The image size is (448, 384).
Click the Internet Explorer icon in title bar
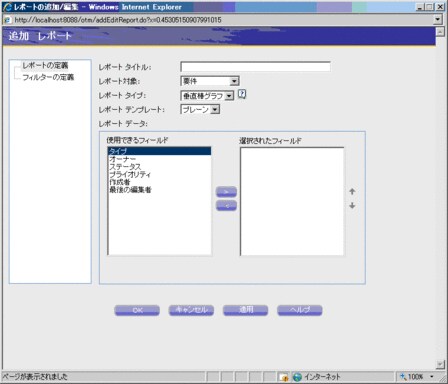point(7,7)
